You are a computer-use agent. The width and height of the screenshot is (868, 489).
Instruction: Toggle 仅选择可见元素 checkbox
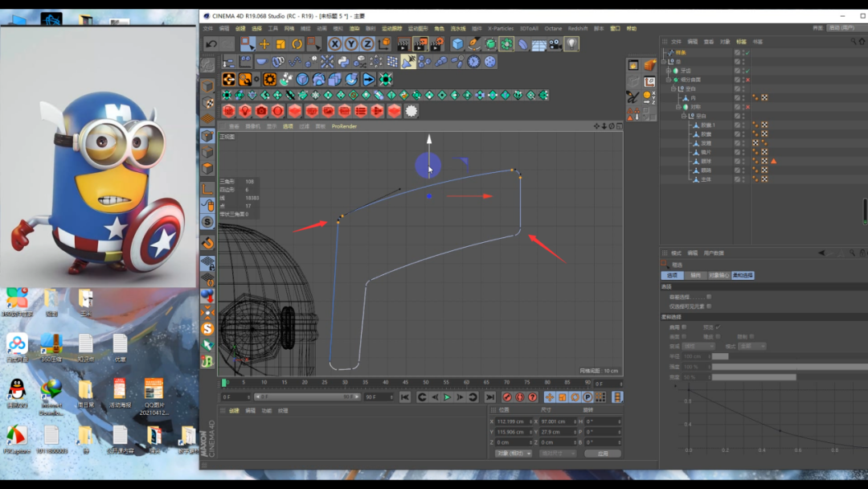pos(709,306)
